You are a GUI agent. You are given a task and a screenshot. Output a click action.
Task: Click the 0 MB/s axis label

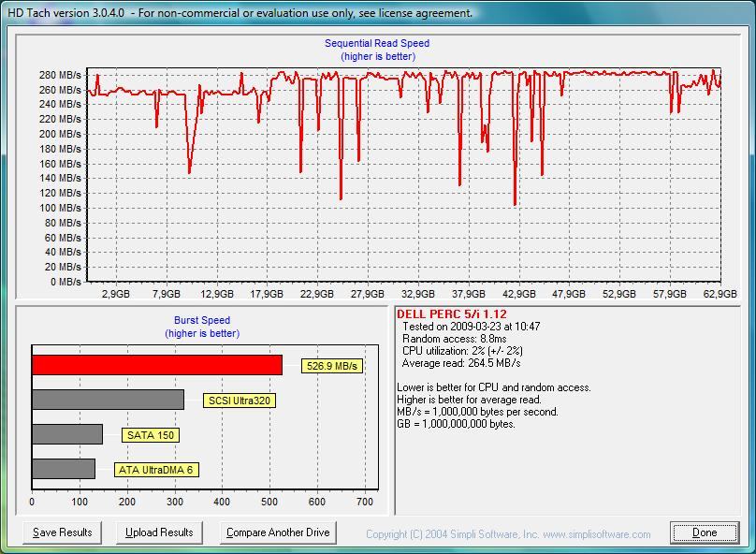(x=65, y=282)
